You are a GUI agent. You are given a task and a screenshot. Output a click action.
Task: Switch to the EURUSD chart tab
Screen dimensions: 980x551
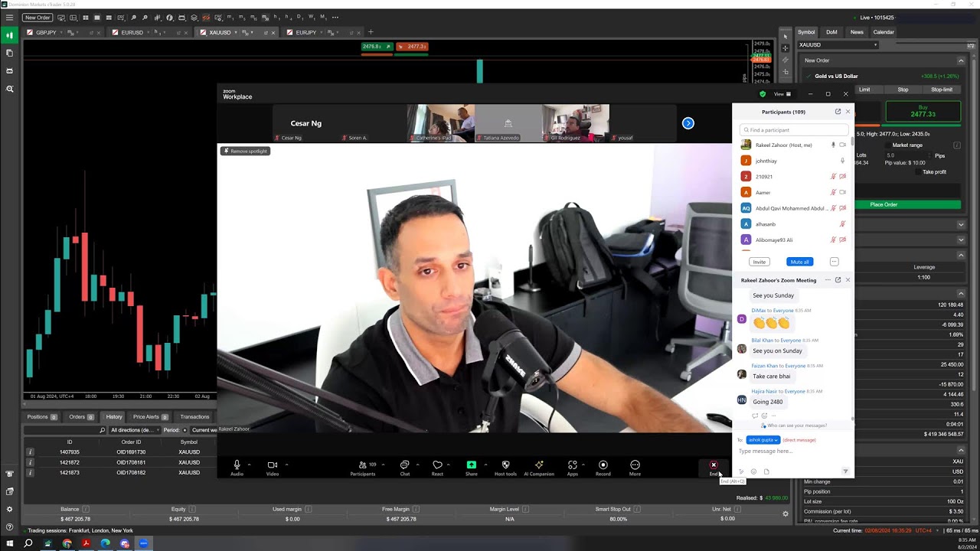132,32
